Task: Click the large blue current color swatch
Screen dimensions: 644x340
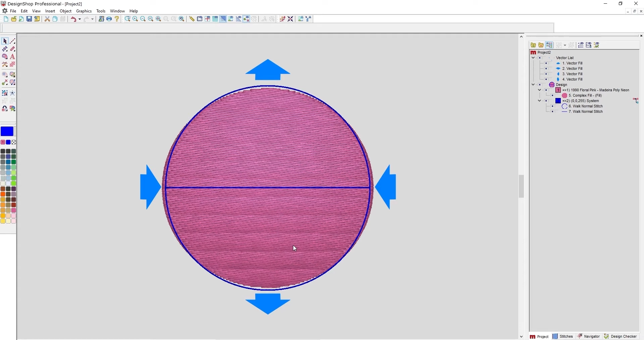Action: coord(7,131)
